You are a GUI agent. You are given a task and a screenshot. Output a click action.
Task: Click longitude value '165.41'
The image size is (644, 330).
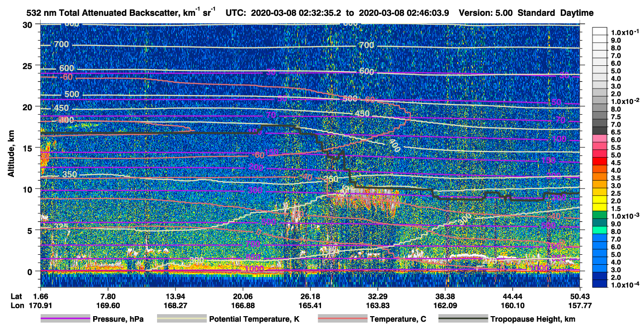310,305
